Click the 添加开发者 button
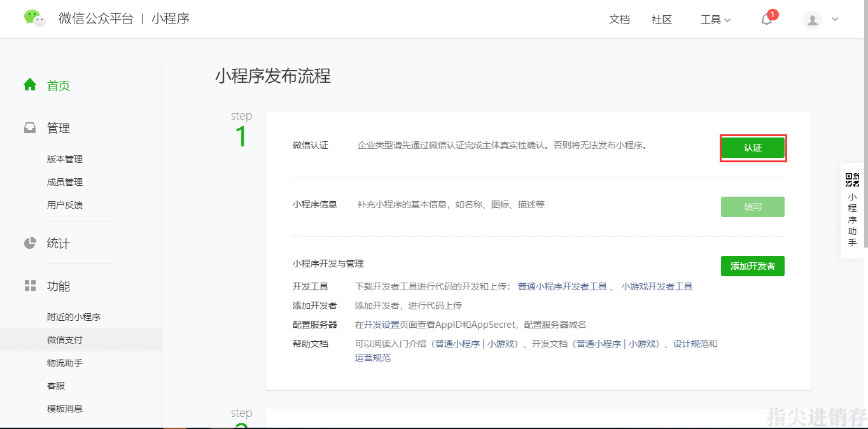The height and width of the screenshot is (429, 868). pyautogui.click(x=753, y=266)
